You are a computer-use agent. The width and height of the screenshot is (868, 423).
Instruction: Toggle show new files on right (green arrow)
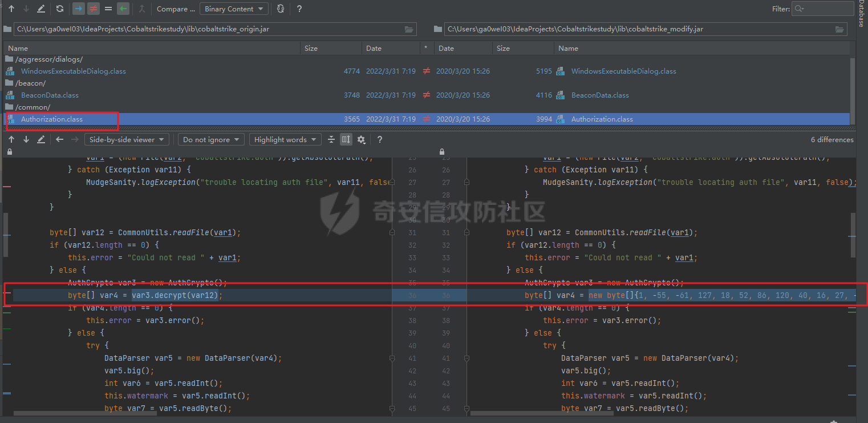(x=123, y=9)
